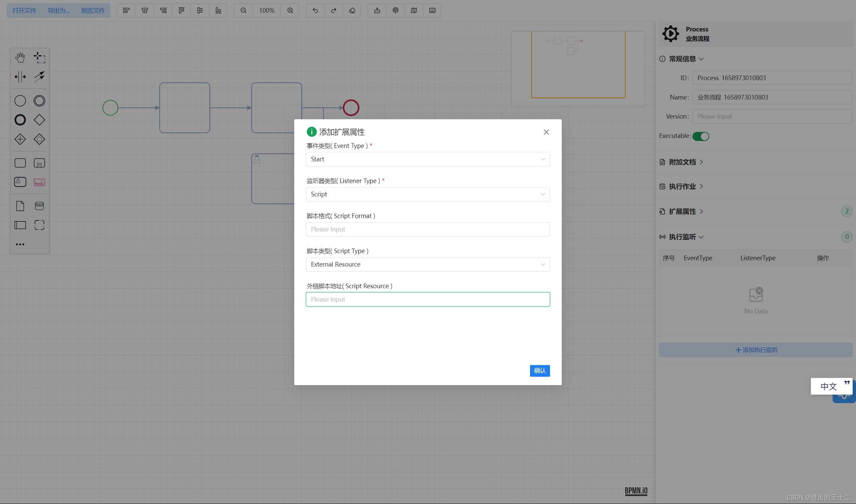Click the connection/arrow tool icon
Image resolution: width=856 pixels, height=504 pixels.
point(39,75)
